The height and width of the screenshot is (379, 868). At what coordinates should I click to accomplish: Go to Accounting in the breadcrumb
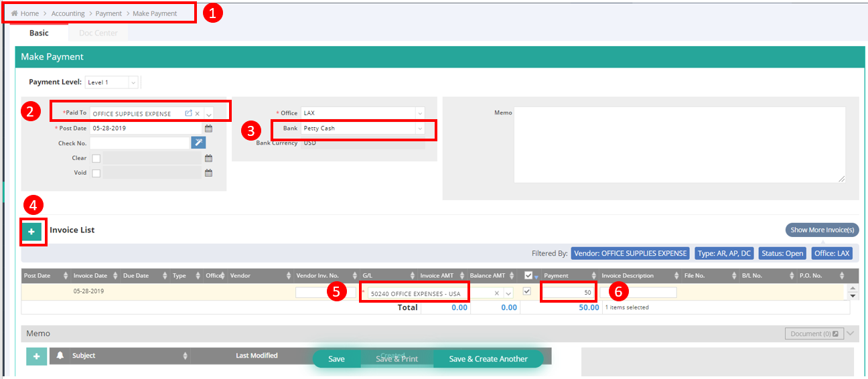pos(68,13)
